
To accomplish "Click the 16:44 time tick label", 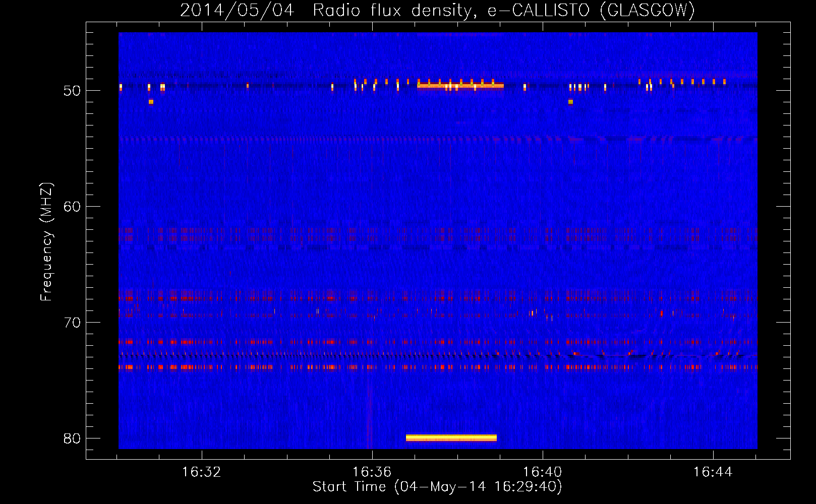I will coord(713,472).
